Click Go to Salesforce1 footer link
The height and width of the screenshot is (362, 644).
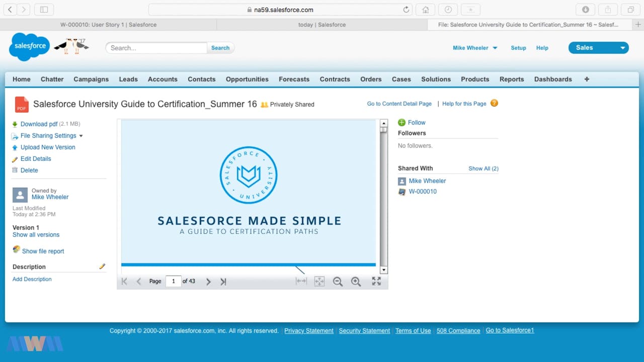[510, 330]
